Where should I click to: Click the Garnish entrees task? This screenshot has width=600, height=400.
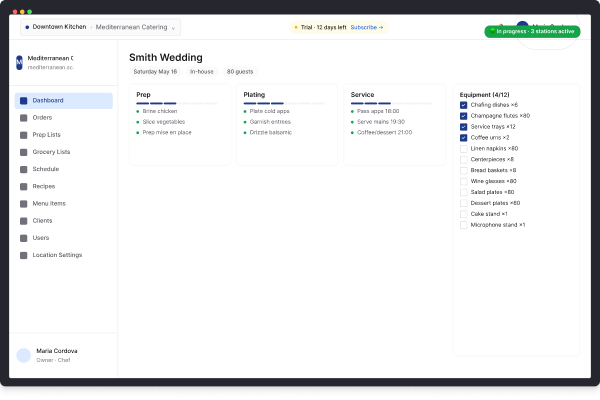tap(267, 122)
